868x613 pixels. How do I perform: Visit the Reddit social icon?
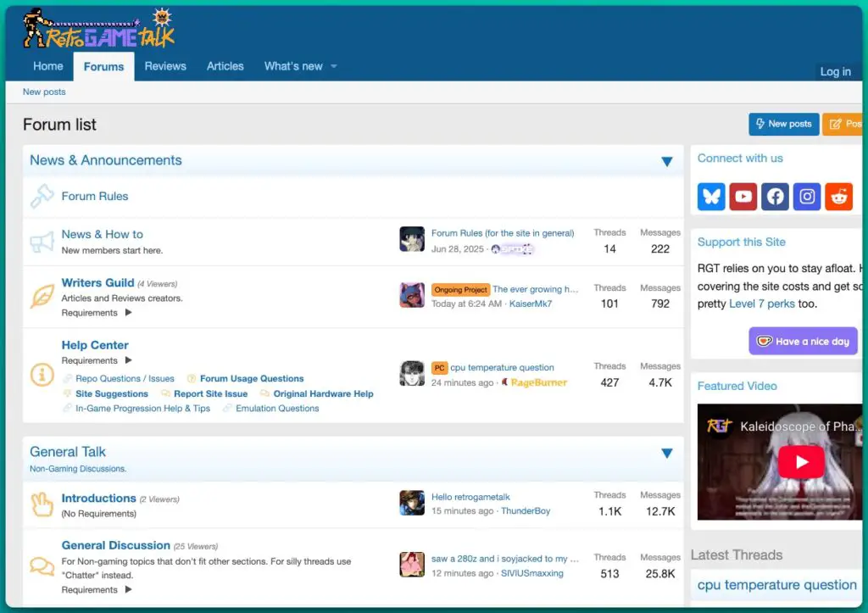click(839, 197)
